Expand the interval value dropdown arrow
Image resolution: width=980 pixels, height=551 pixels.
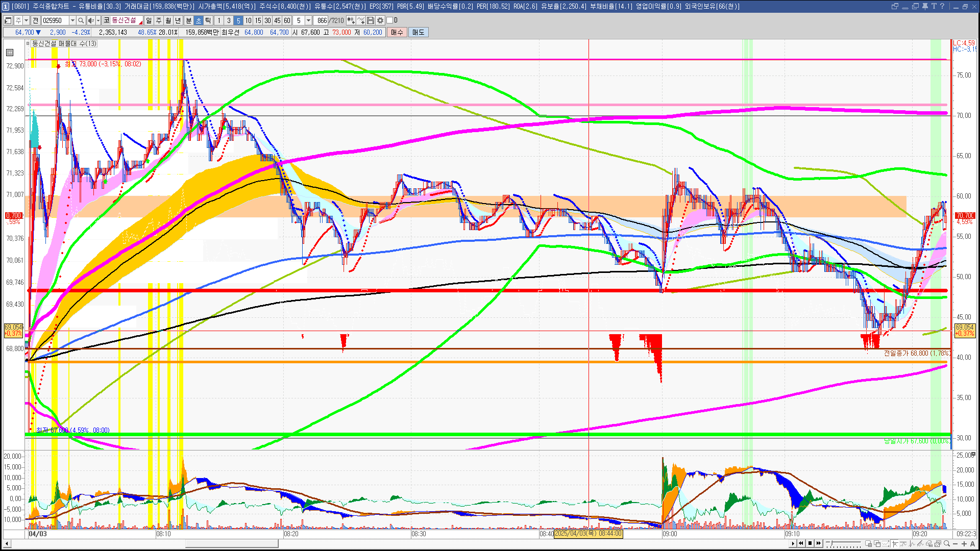(x=308, y=20)
